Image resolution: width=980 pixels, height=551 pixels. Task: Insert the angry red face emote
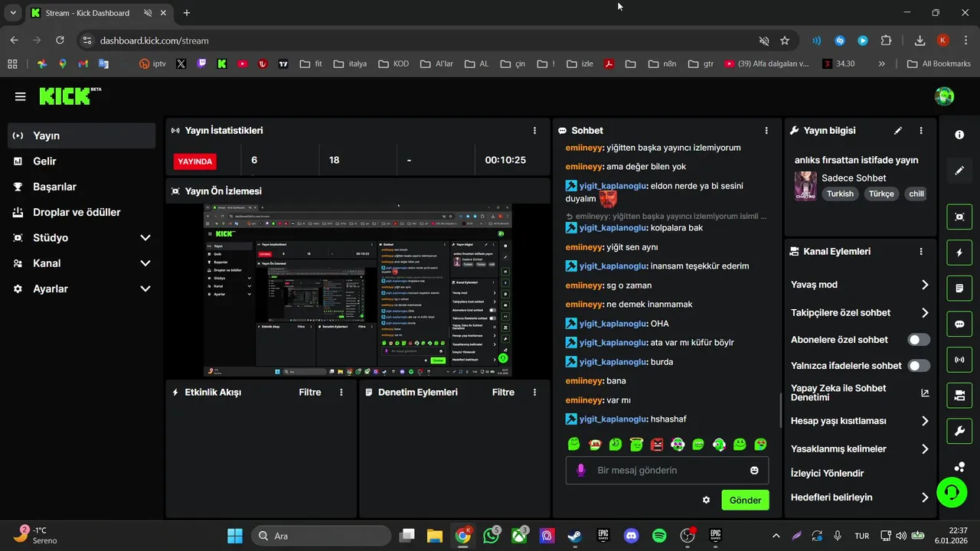coord(657,444)
